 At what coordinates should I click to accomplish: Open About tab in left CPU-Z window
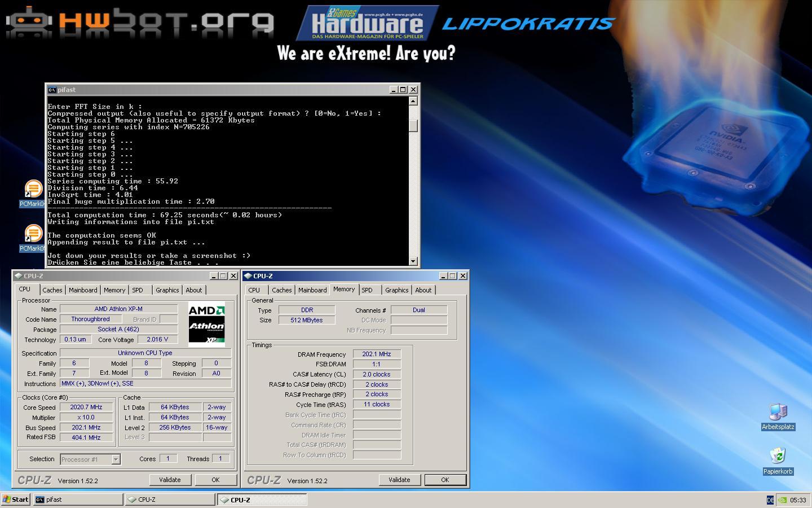click(x=194, y=290)
